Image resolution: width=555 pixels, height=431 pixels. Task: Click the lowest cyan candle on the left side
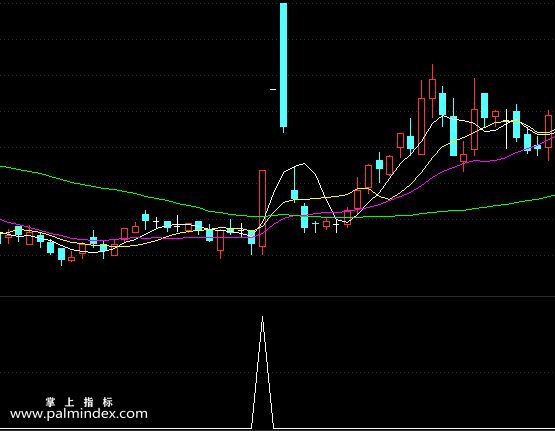(62, 255)
